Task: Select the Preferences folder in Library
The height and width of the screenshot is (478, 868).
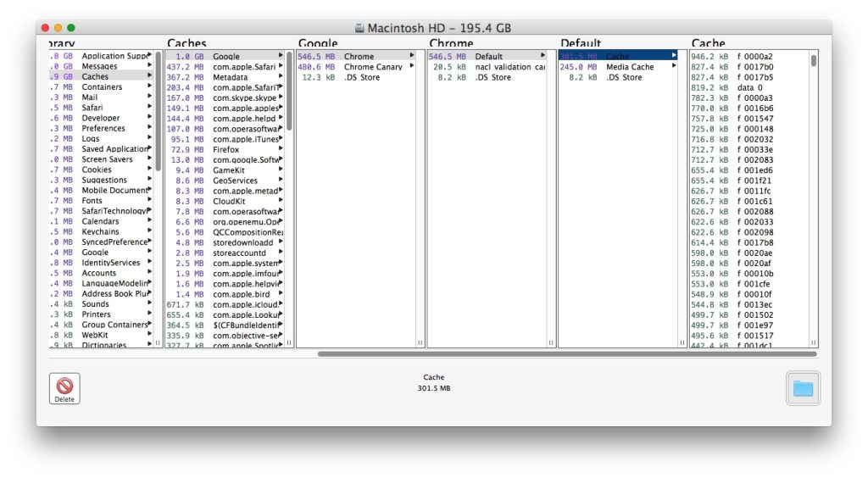Action: coord(102,128)
